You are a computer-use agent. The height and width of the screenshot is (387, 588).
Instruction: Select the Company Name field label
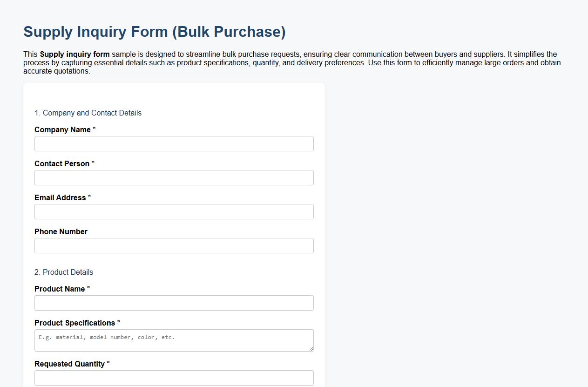pyautogui.click(x=62, y=129)
